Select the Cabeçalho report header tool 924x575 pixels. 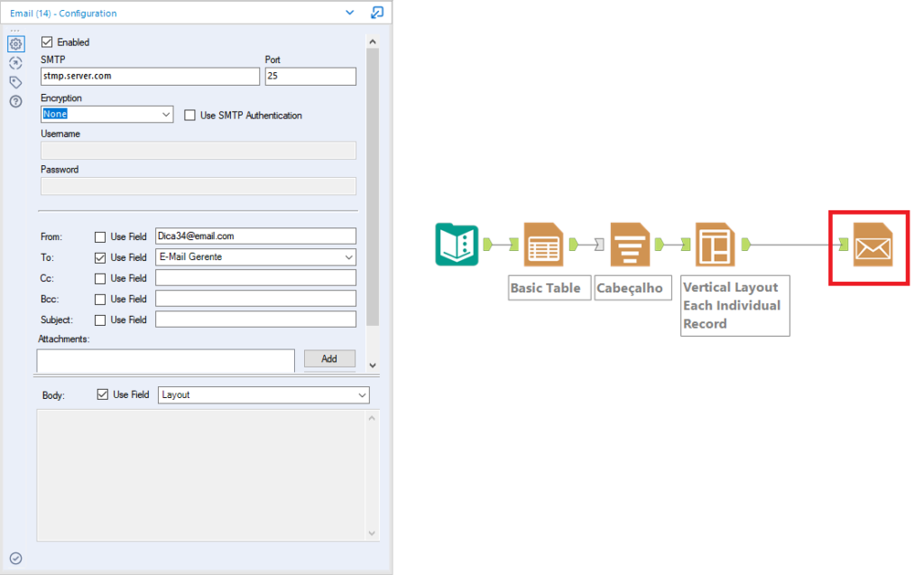click(630, 244)
